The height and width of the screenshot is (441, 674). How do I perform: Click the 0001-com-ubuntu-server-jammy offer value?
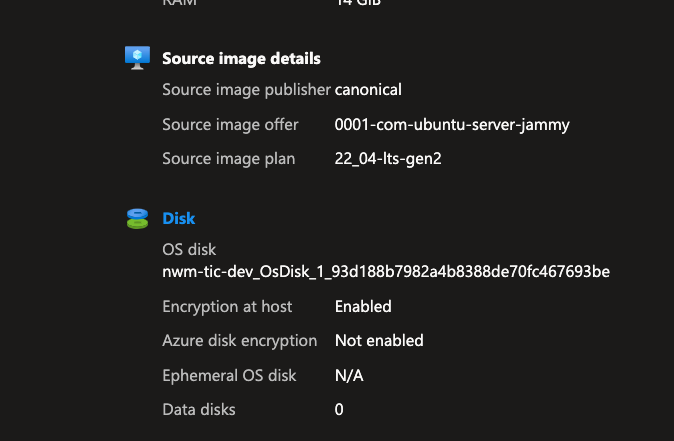[x=452, y=125]
